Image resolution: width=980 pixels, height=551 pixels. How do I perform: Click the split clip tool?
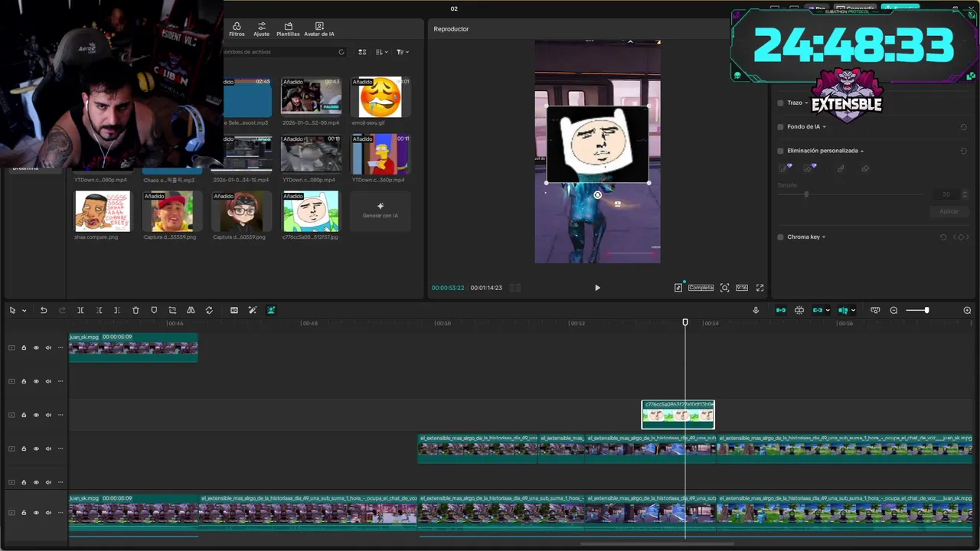pos(80,310)
